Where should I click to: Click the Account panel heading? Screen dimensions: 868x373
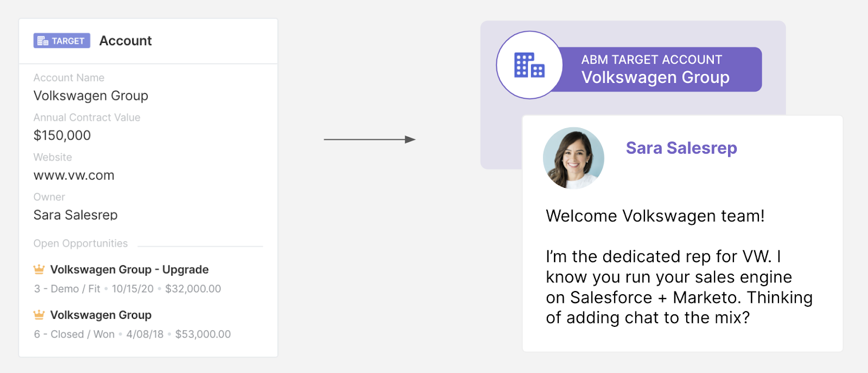coord(125,41)
